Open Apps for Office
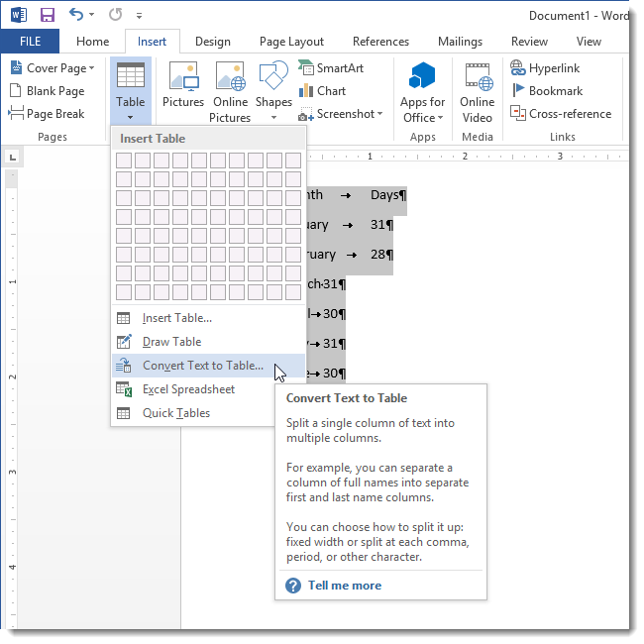 click(x=422, y=92)
